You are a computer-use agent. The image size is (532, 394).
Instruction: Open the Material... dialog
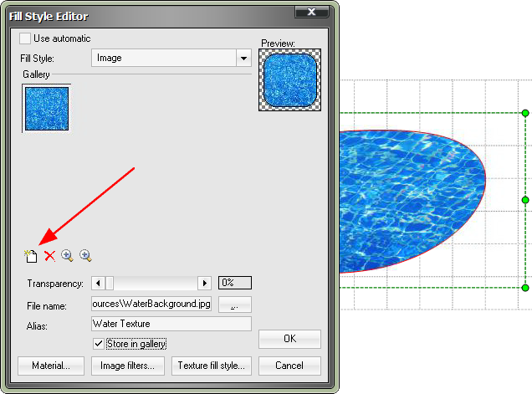coord(51,366)
